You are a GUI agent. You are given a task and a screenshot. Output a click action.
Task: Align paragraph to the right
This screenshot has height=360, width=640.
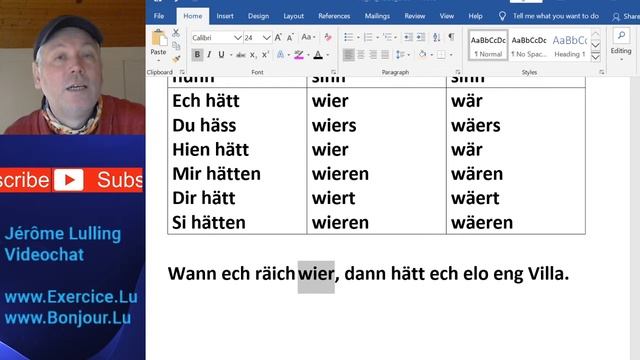[373, 55]
